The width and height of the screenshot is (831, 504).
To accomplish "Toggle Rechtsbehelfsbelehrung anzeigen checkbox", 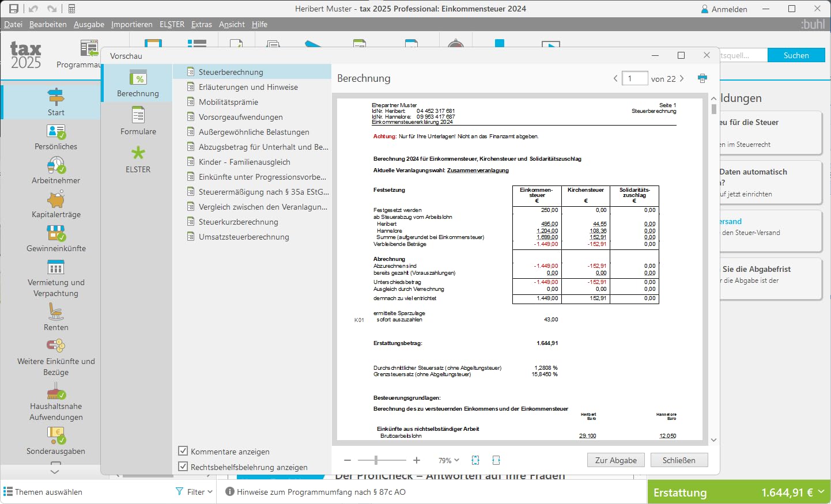I will (183, 467).
